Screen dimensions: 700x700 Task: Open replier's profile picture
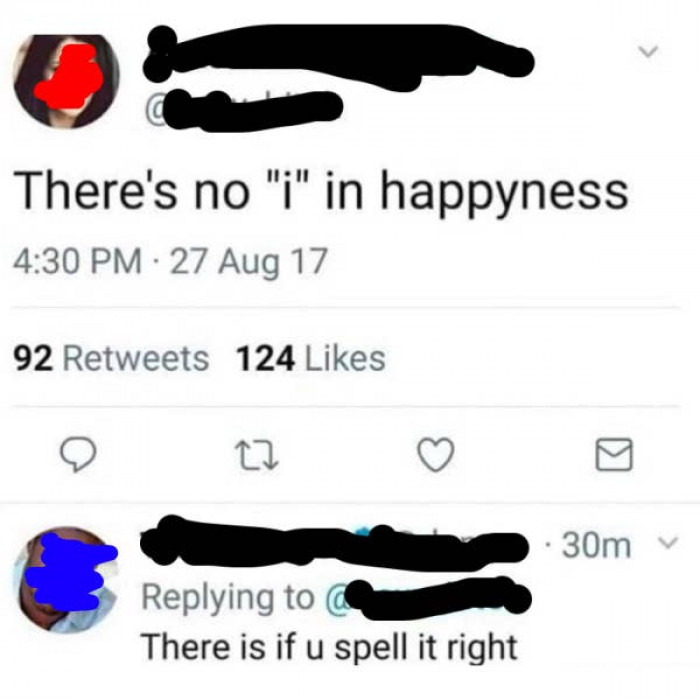pos(66,579)
